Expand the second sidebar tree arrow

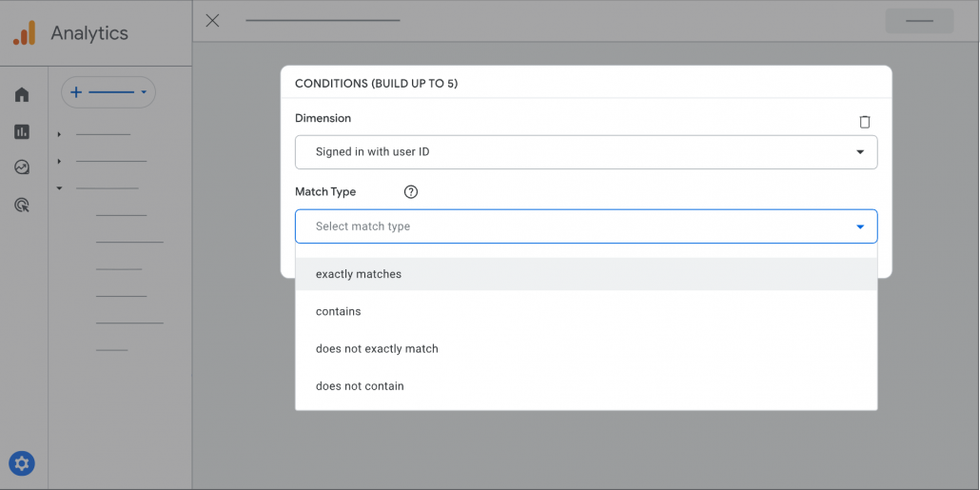[59, 161]
